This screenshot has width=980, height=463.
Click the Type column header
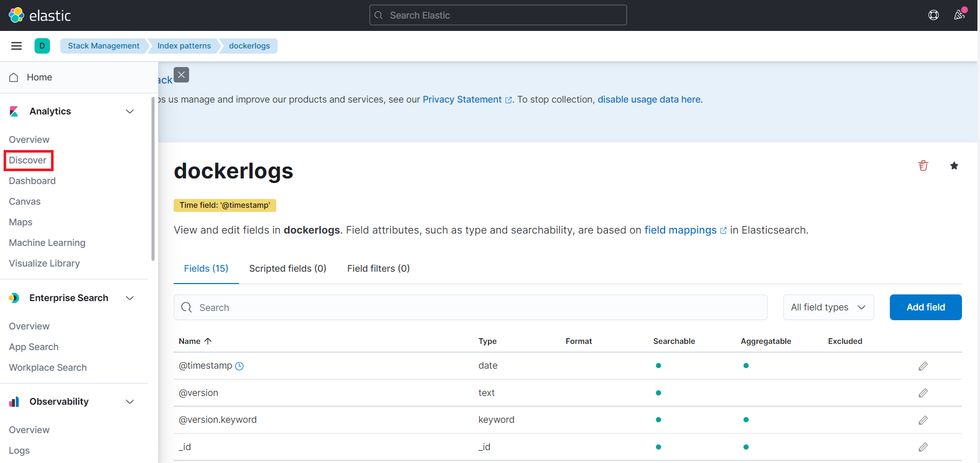pos(487,341)
